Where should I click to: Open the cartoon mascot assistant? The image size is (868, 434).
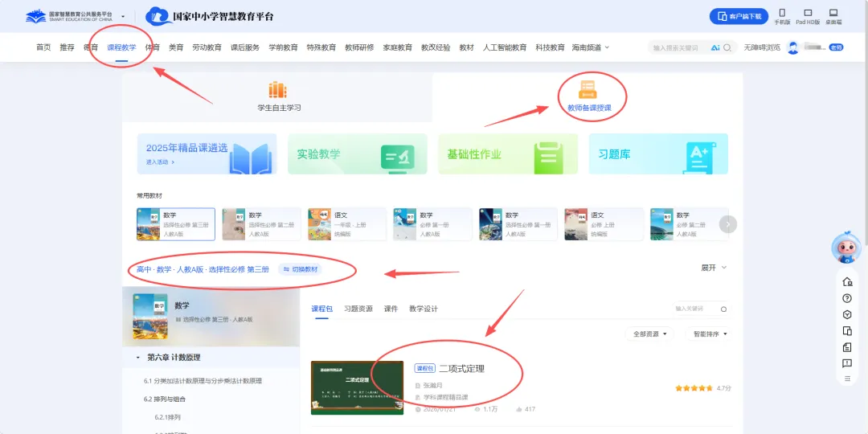(x=846, y=248)
